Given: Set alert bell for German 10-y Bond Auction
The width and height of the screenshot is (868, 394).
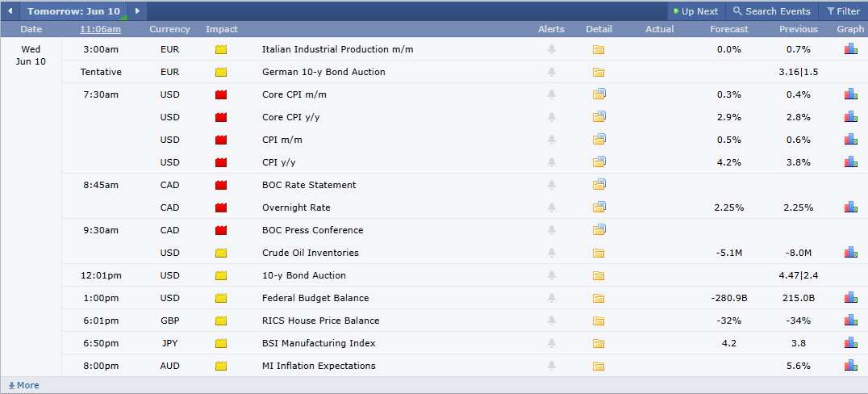Looking at the screenshot, I should point(551,72).
